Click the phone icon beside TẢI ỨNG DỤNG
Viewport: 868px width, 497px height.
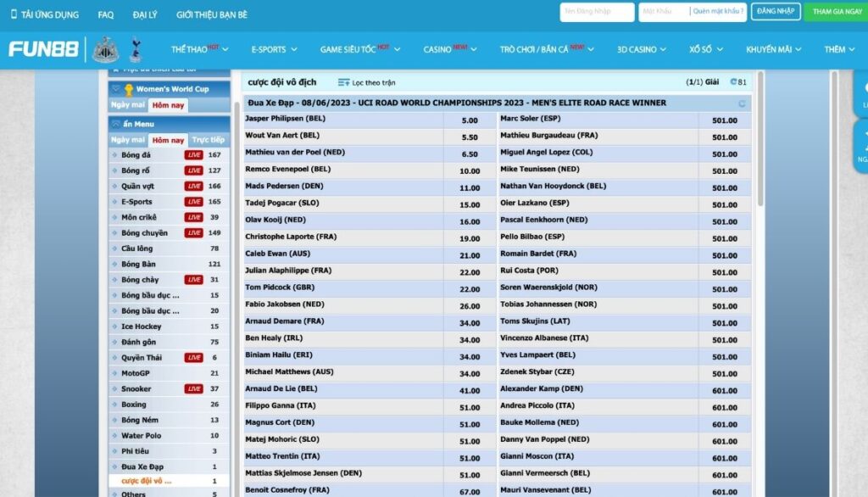point(14,14)
